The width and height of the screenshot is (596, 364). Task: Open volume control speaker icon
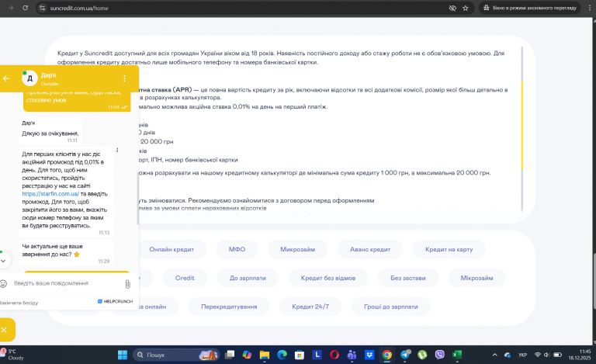546,355
